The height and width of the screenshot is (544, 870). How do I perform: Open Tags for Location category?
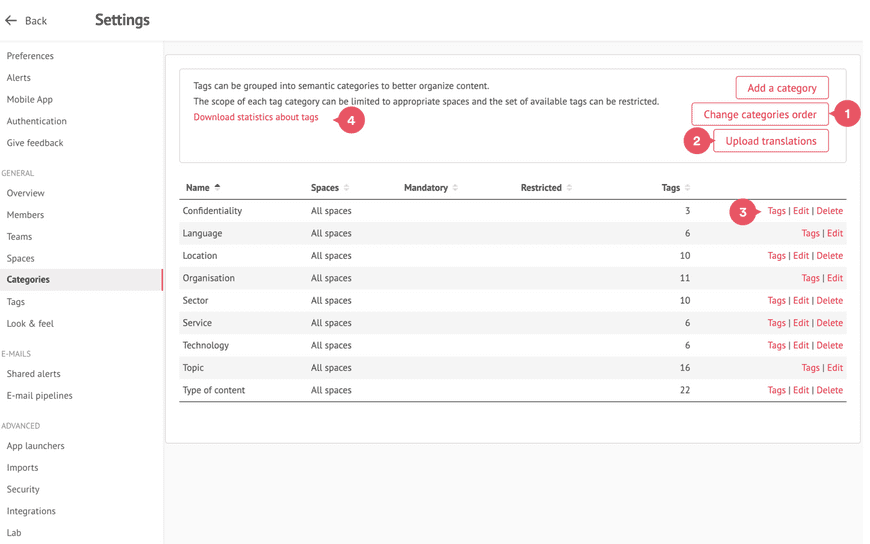(x=776, y=255)
